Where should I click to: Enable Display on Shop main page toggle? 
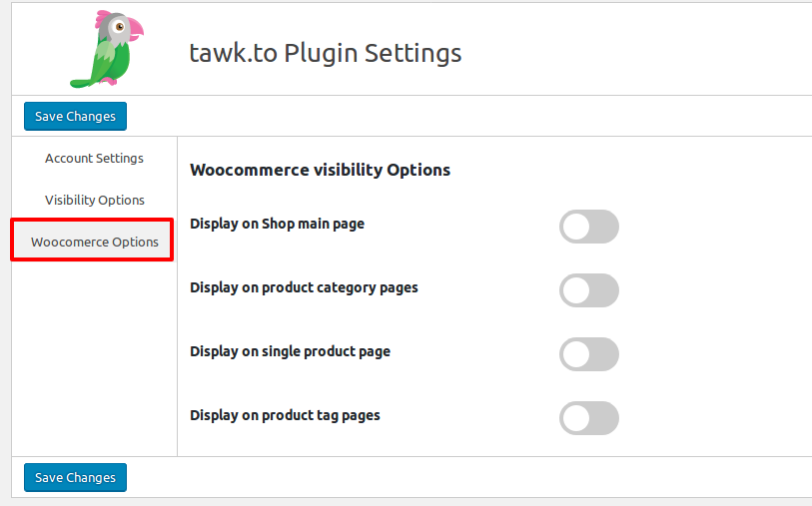tap(589, 227)
